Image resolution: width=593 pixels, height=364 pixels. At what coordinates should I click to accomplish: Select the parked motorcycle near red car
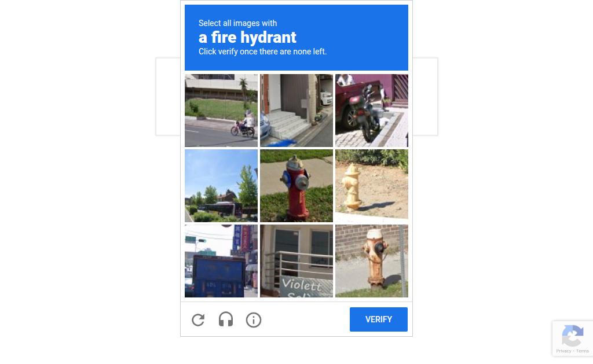(x=372, y=111)
